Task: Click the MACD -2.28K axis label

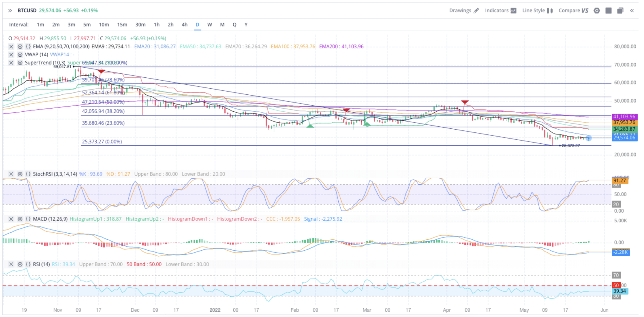Action: pyautogui.click(x=621, y=252)
